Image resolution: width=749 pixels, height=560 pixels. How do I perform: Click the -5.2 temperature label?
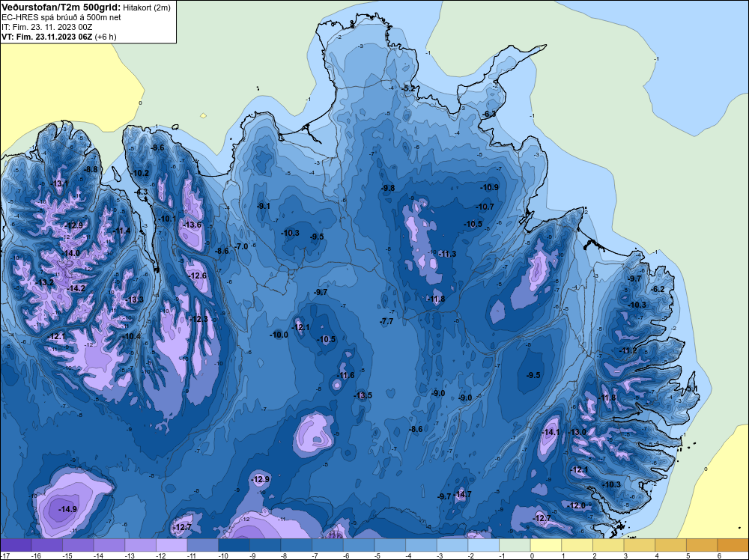[x=410, y=89]
